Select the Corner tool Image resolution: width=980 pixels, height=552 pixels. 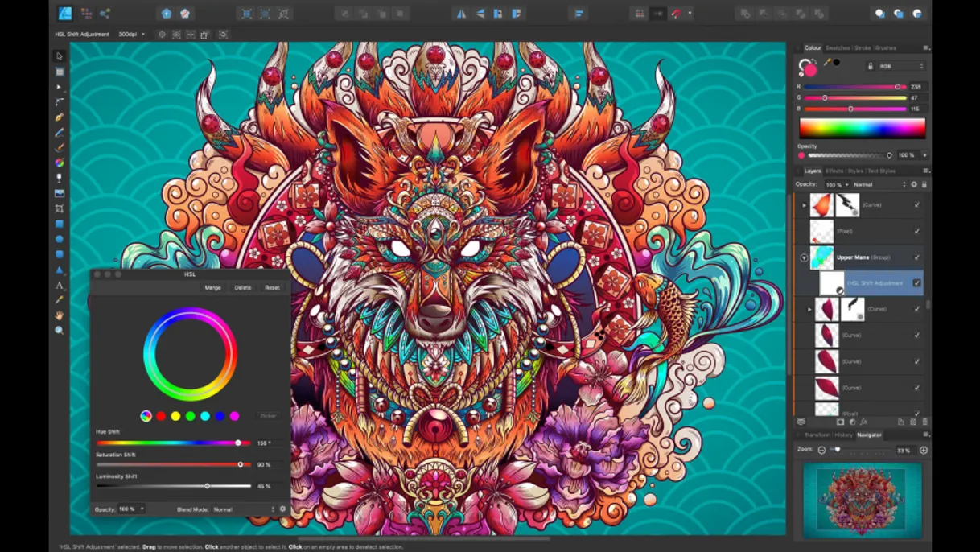point(60,102)
